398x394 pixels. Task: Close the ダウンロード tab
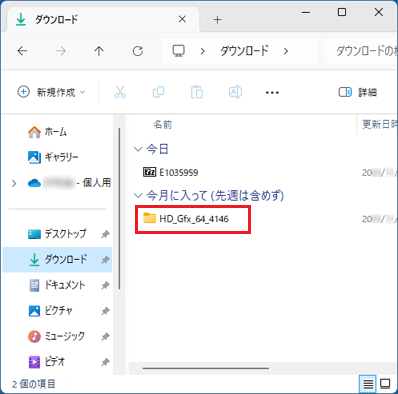[x=182, y=19]
